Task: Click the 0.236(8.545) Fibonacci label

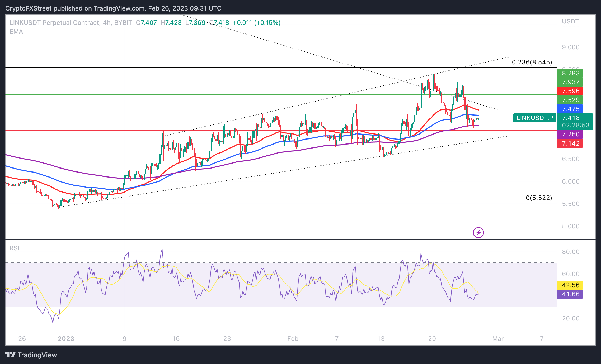Action: point(532,62)
